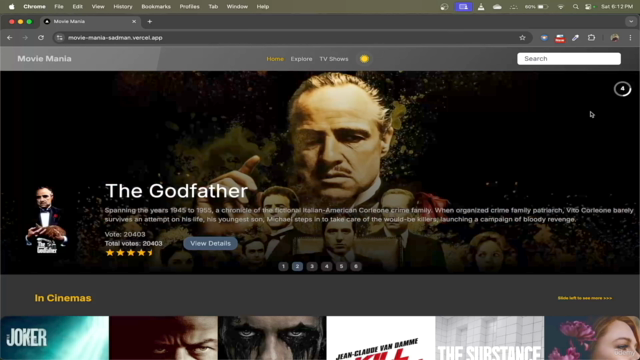This screenshot has height=360, width=640.
Task: Open the Edit menu
Action: coord(78,7)
